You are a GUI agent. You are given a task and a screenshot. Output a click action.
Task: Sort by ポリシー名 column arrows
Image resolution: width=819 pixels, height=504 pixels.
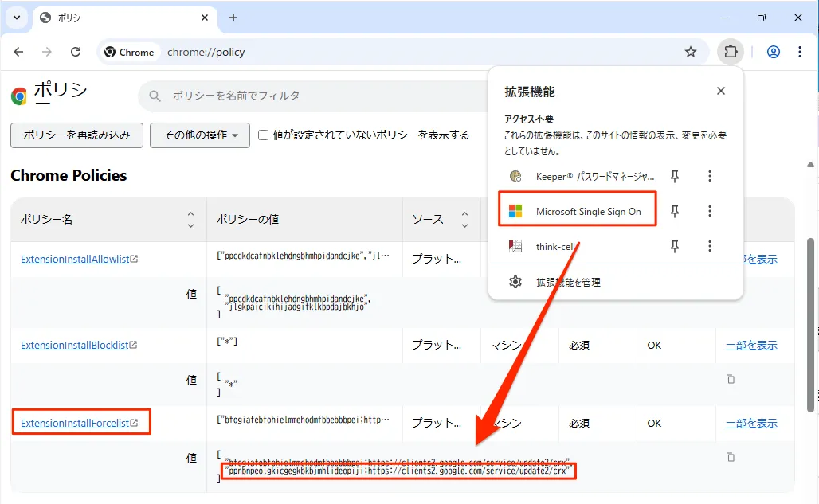[190, 219]
